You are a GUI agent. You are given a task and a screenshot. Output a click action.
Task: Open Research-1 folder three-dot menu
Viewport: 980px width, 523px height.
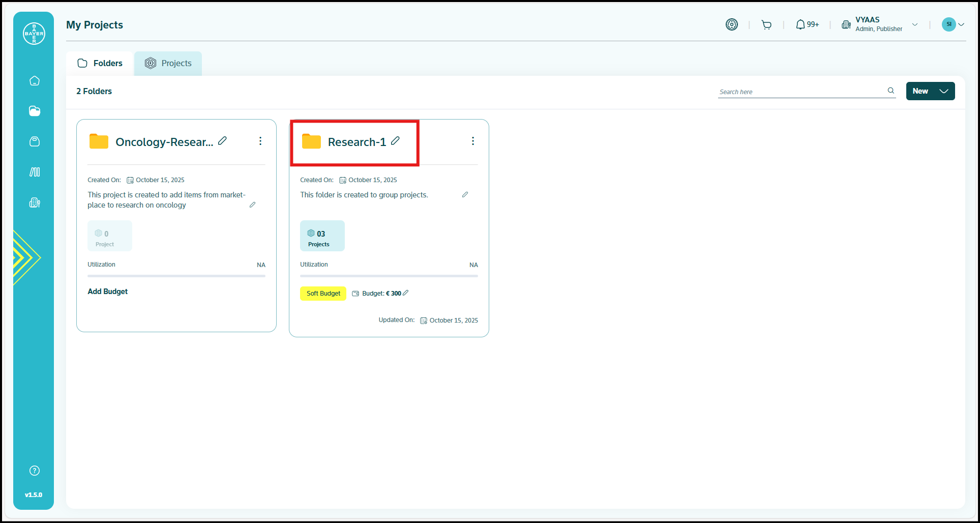(x=473, y=141)
